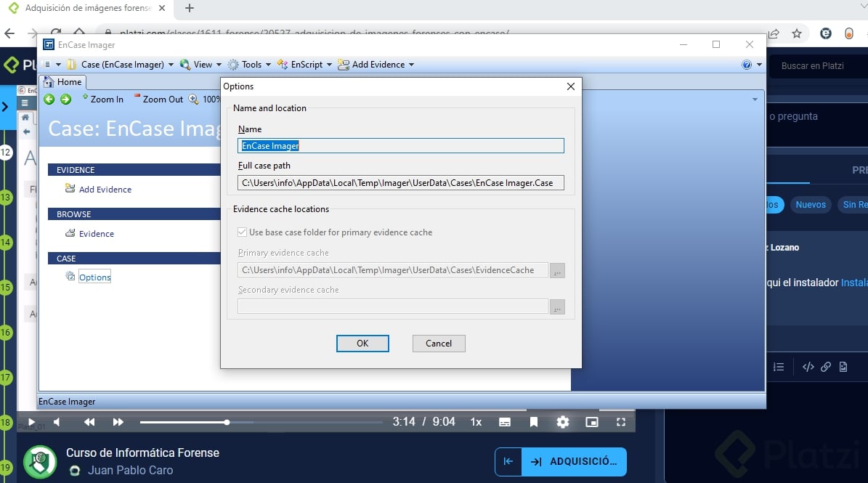Open video settings gear
Screen dimensions: 868x483
(563, 422)
